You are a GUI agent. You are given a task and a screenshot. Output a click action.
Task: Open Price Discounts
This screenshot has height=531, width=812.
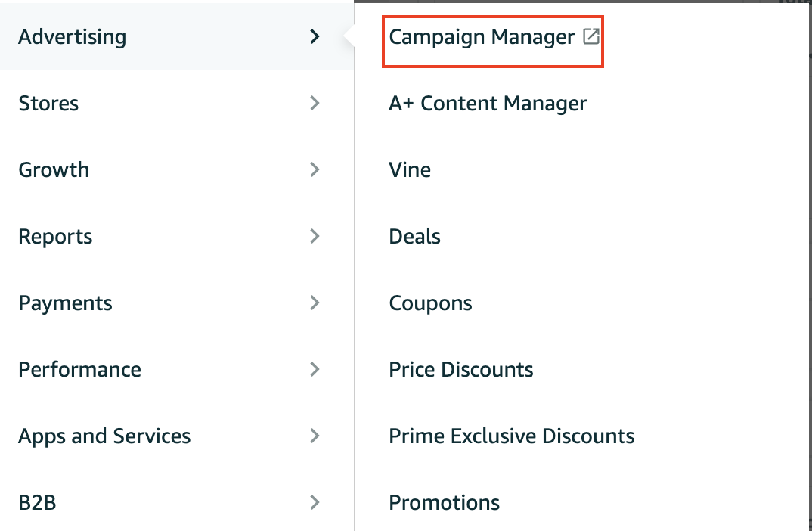point(460,369)
